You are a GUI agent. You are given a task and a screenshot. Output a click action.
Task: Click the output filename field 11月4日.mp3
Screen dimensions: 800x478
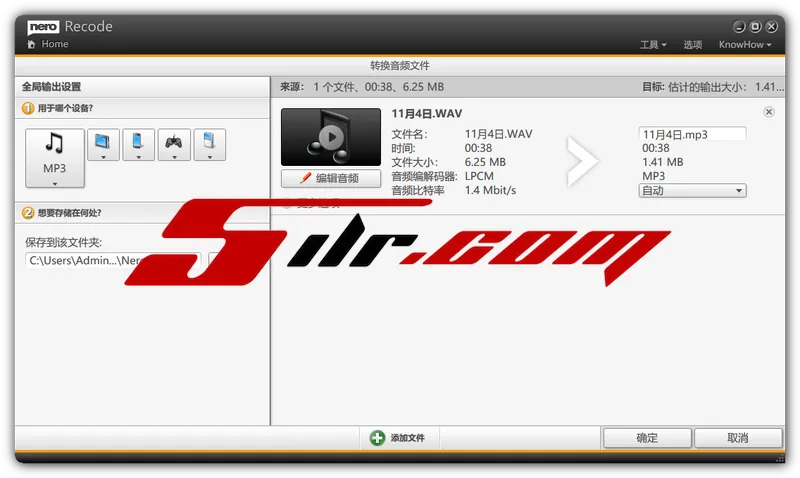coord(692,134)
